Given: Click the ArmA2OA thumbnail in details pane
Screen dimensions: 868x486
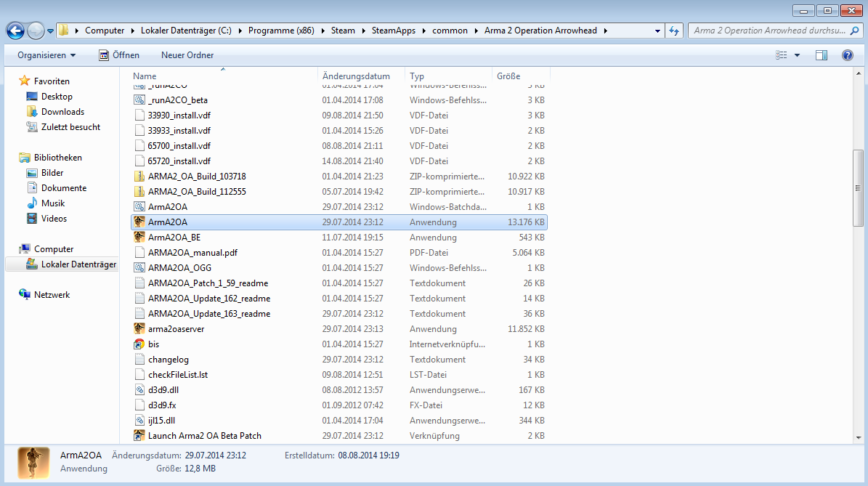Looking at the screenshot, I should (x=33, y=463).
